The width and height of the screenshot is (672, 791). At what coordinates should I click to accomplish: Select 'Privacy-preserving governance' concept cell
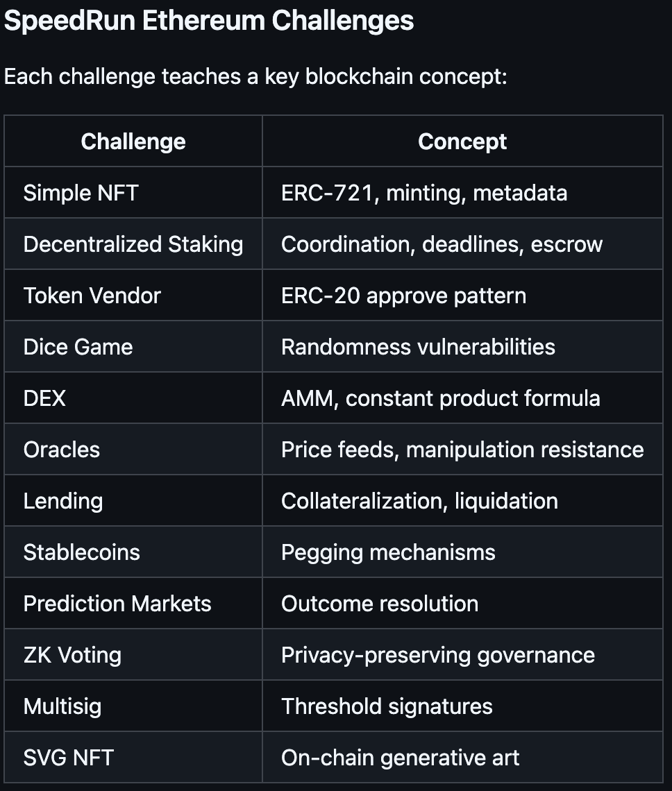tap(462, 655)
